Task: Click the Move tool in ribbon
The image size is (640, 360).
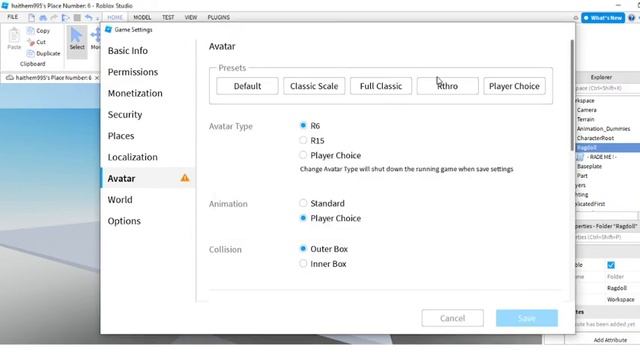Action: tap(95, 39)
